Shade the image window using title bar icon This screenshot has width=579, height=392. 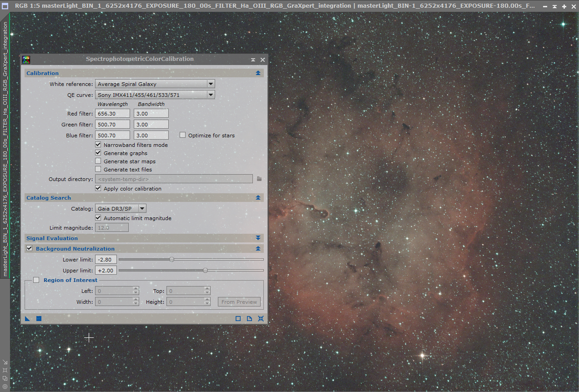555,6
